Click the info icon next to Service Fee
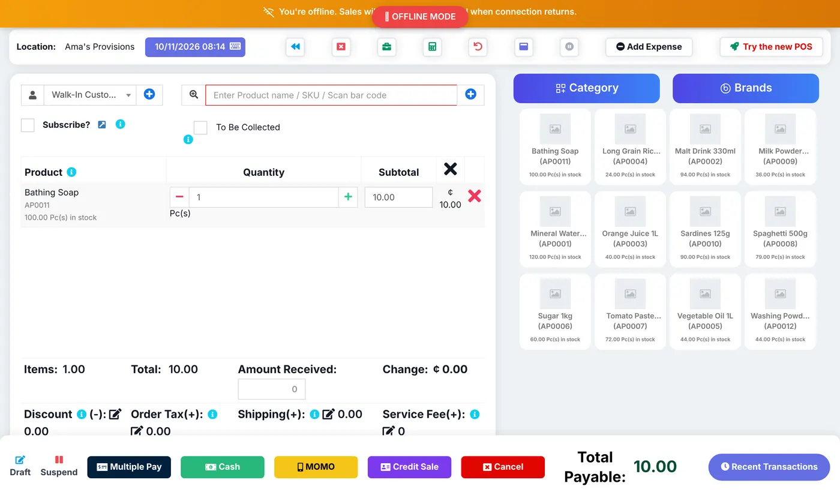Viewport: 840px width, 504px height. tap(475, 414)
